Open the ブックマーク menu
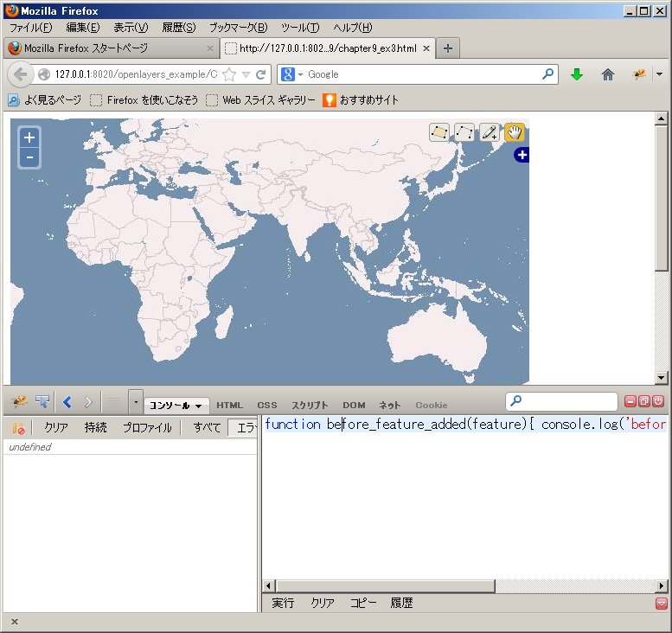 pyautogui.click(x=238, y=28)
